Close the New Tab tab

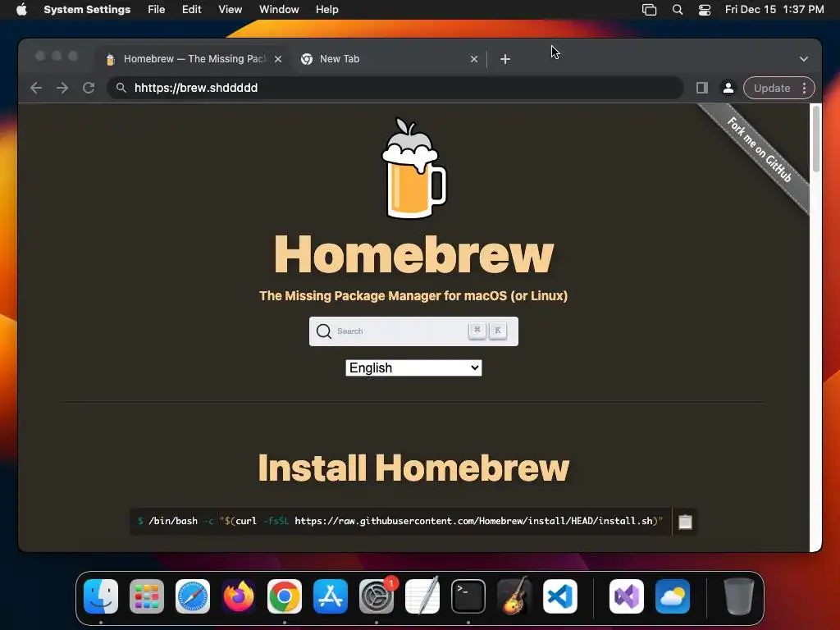click(x=474, y=59)
